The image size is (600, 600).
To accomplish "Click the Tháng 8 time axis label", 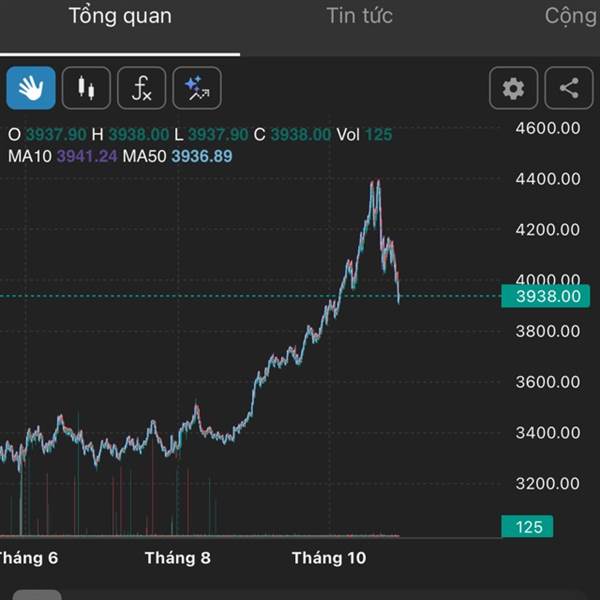I will pyautogui.click(x=177, y=558).
